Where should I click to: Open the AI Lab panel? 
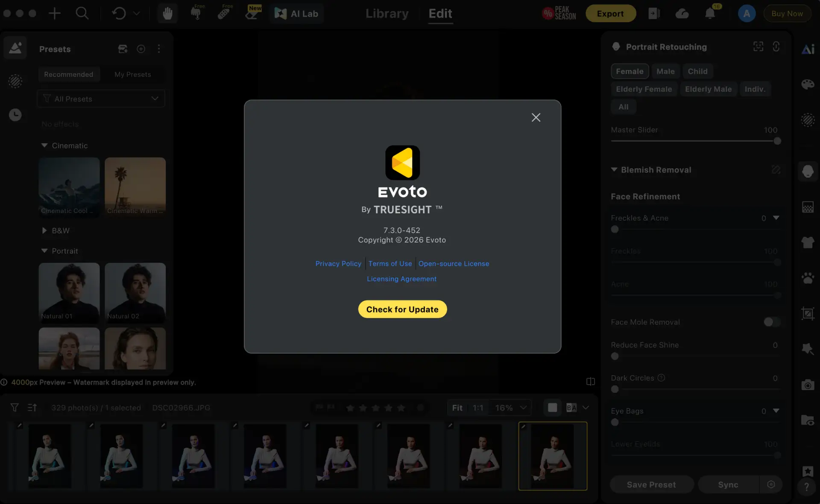point(296,14)
